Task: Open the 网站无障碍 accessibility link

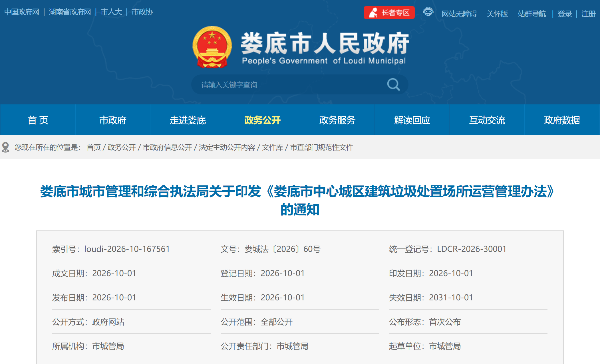Action: click(x=459, y=14)
